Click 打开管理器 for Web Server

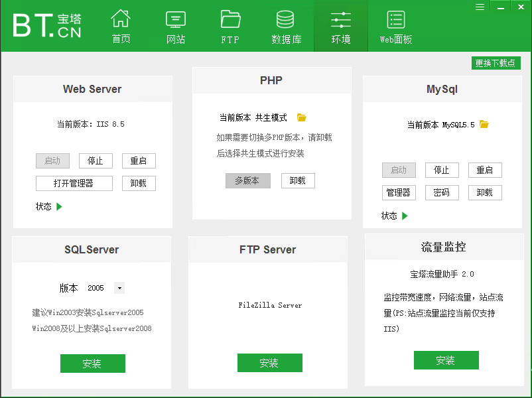coord(74,183)
